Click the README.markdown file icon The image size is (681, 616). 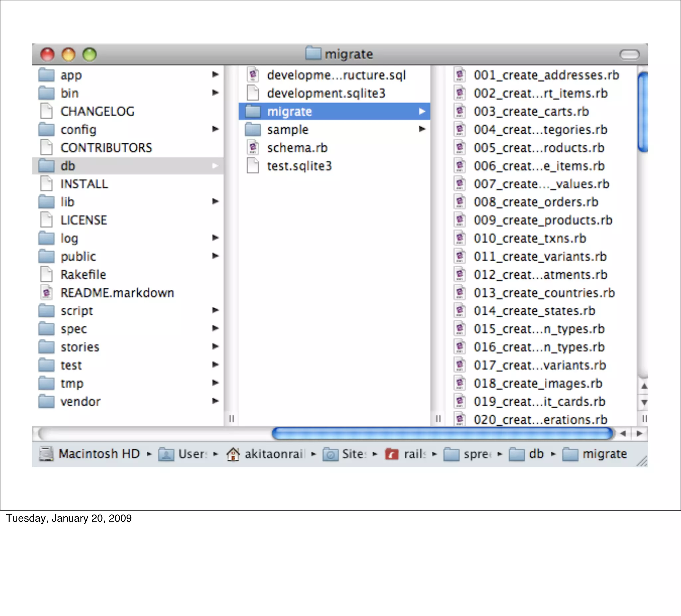coord(46,293)
